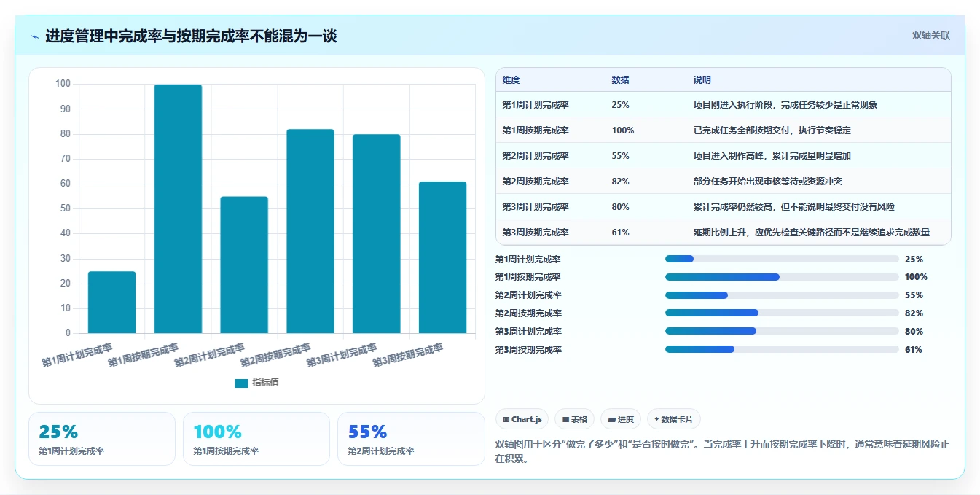The image size is (980, 495).
Task: Select the 25% data card
Action: [102, 439]
